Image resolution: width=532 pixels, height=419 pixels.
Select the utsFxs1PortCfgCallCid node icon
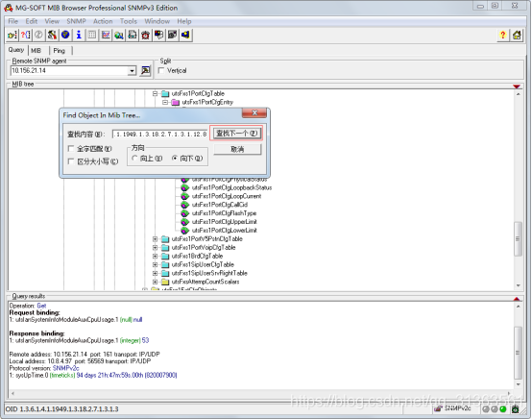(185, 205)
